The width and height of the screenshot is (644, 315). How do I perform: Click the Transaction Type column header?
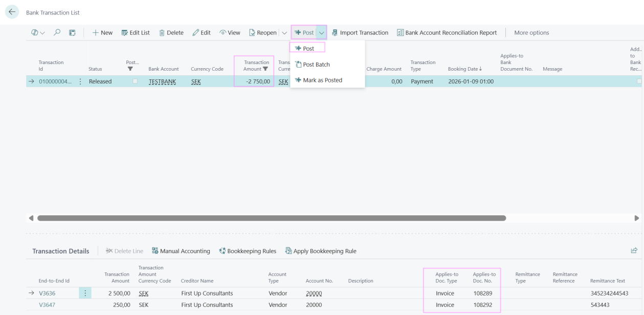point(423,66)
